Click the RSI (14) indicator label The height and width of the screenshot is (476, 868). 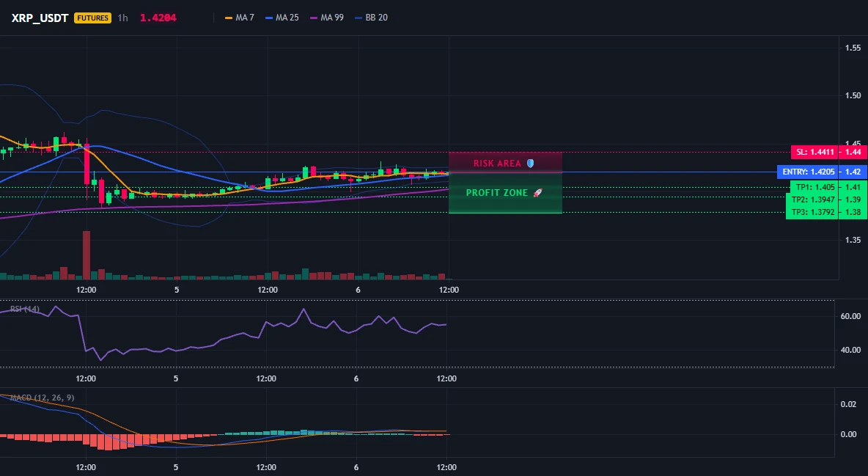25,309
